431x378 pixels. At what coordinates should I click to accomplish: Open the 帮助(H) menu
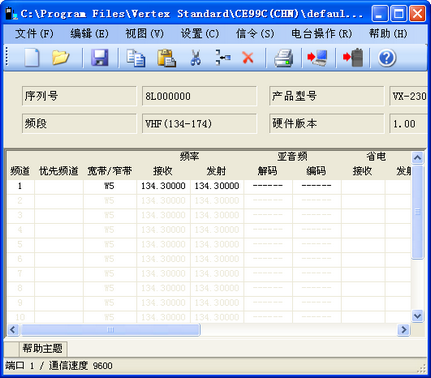pos(388,34)
